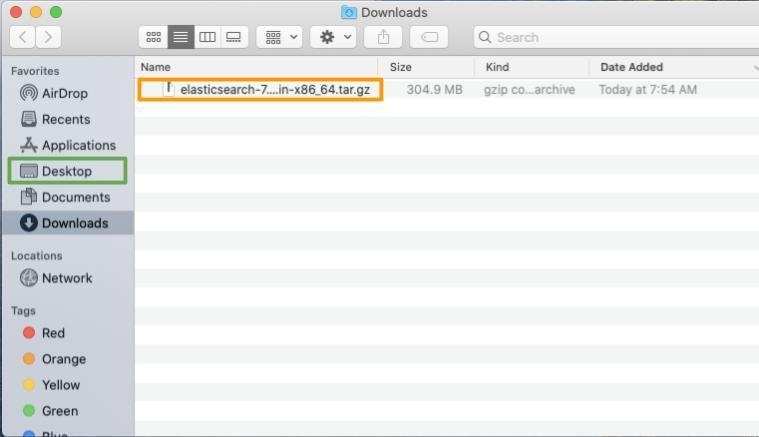
Task: Sort by the Name column header
Action: tap(156, 67)
